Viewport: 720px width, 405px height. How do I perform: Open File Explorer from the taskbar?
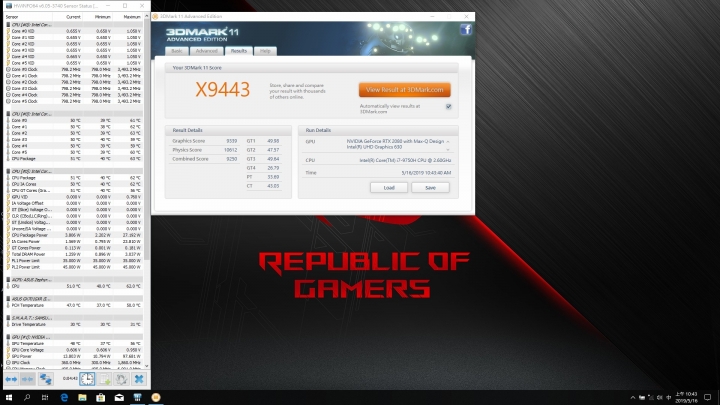(x=82, y=398)
